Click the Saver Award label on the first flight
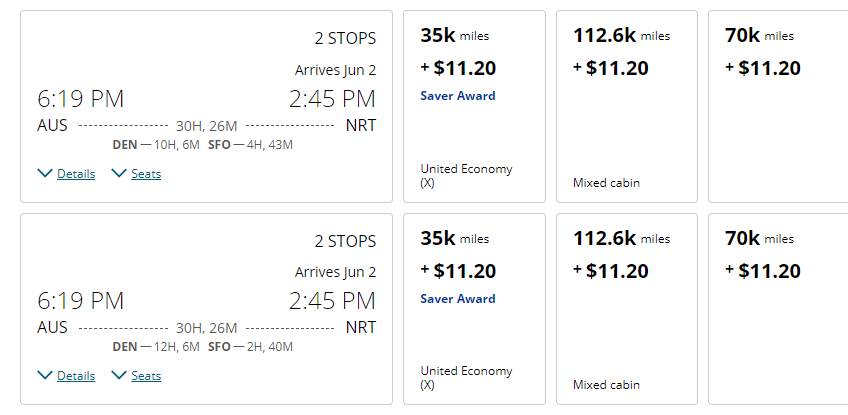 click(x=458, y=96)
